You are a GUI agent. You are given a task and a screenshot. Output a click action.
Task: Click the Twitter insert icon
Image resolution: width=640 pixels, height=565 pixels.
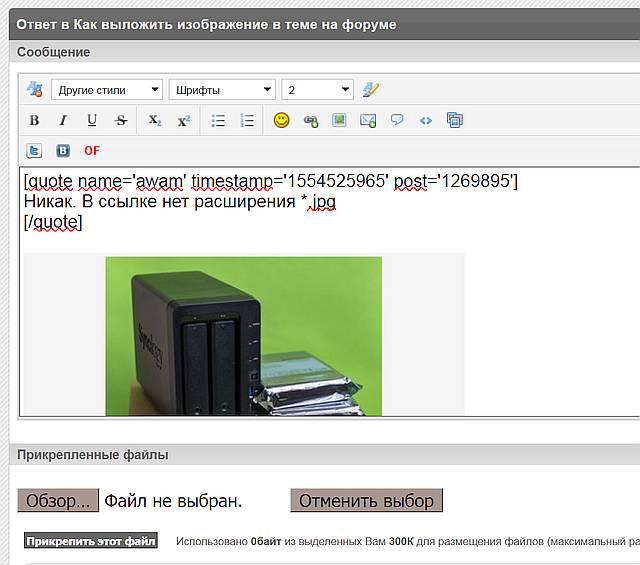pyautogui.click(x=34, y=151)
